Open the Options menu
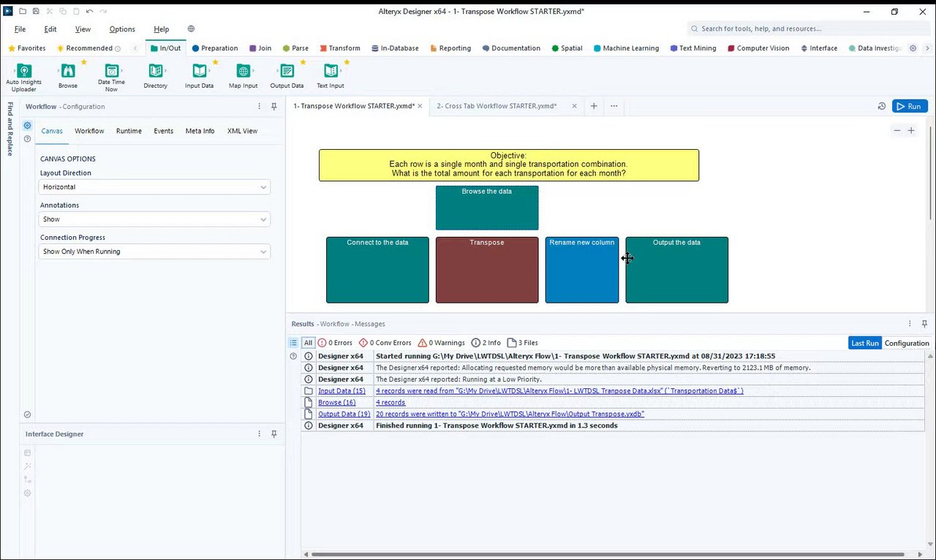The image size is (936, 560). tap(122, 29)
